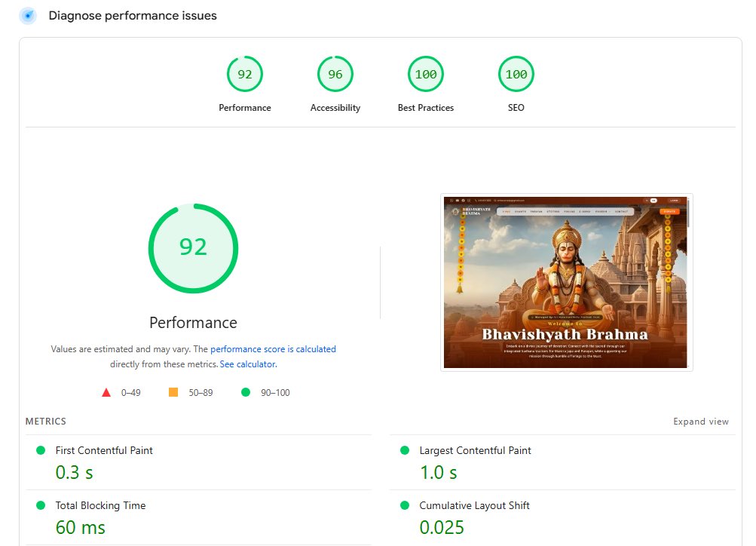The image size is (756, 546).
Task: Click the green dot beside Total Blocking Time
Action: 41,505
